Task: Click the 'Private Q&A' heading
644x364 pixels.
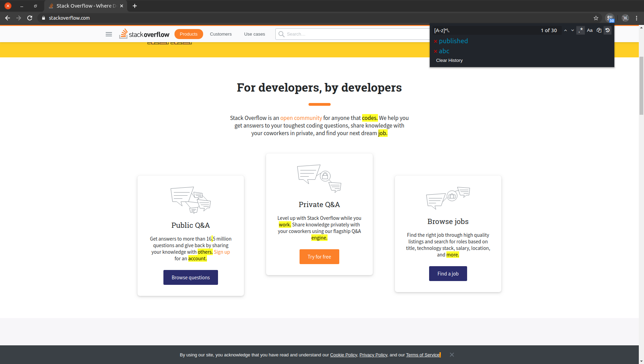Action: coord(319,205)
